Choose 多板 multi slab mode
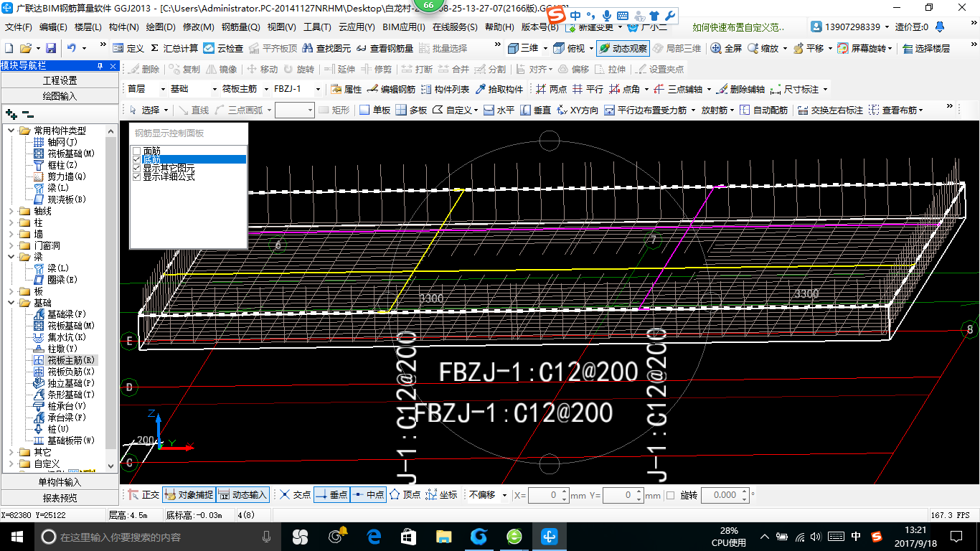The height and width of the screenshot is (551, 980). [412, 110]
